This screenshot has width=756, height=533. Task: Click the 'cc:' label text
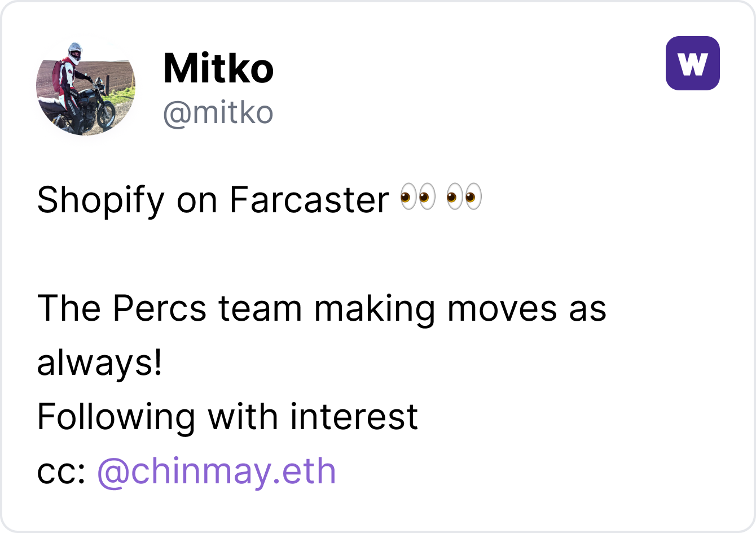pyautogui.click(x=60, y=472)
